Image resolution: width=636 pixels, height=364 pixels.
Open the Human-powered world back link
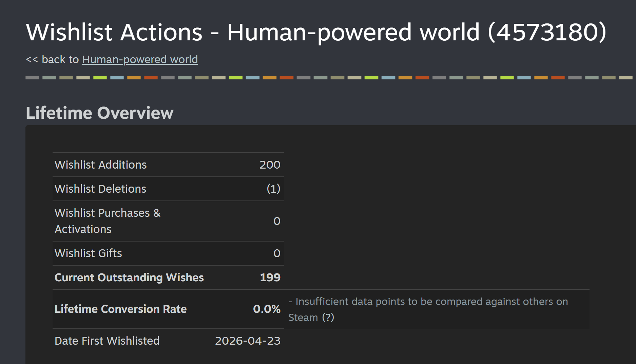coord(140,59)
